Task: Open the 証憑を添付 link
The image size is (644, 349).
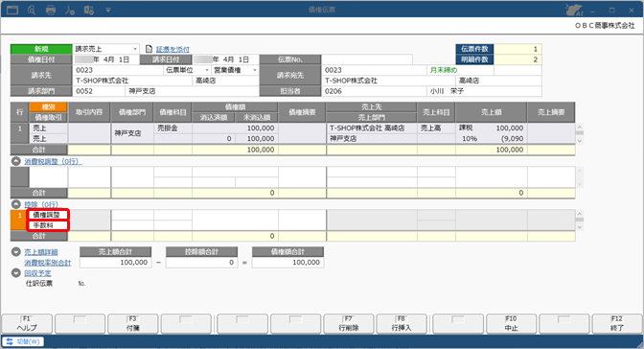Action: [x=172, y=49]
